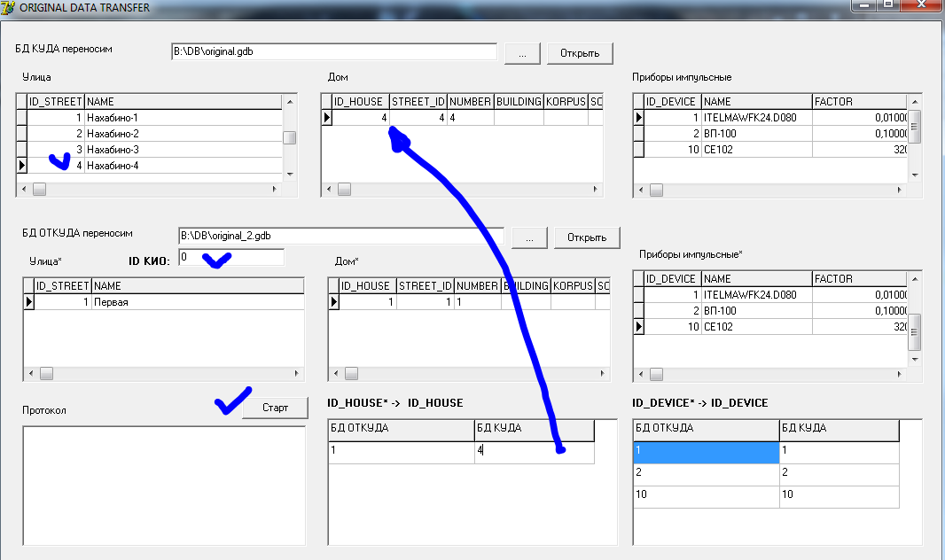Click the B:\DB\original.gdb path field

[333, 51]
